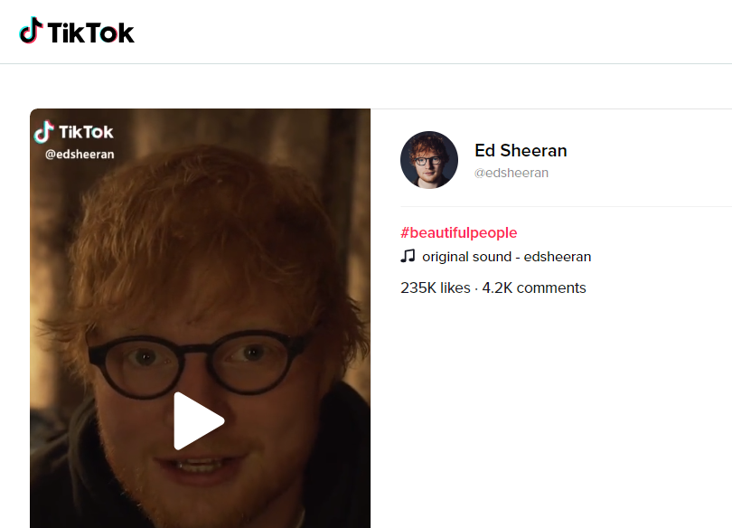This screenshot has height=528, width=732.
Task: Click the gray @edsheeran handle below name
Action: click(x=511, y=173)
